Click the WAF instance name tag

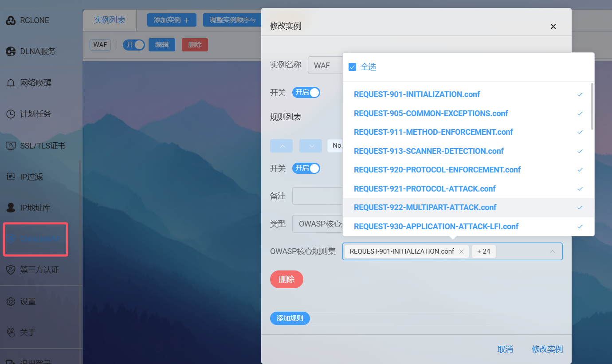[100, 45]
